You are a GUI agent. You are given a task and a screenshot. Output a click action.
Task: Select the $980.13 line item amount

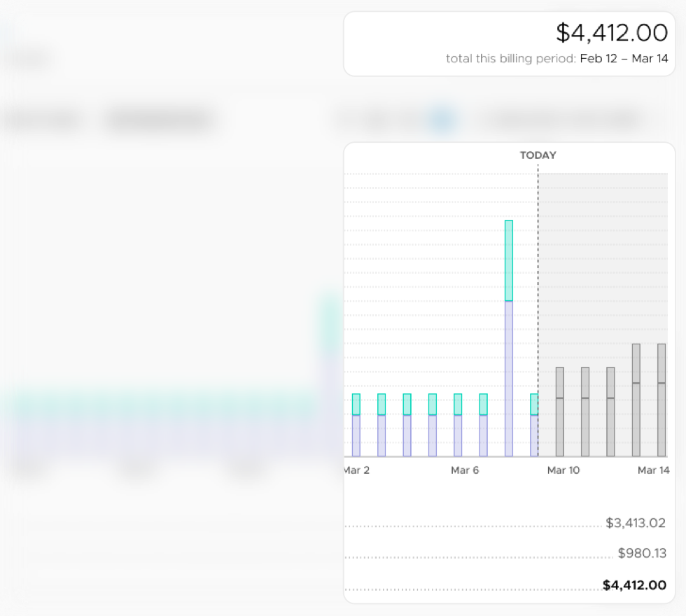pyautogui.click(x=641, y=554)
